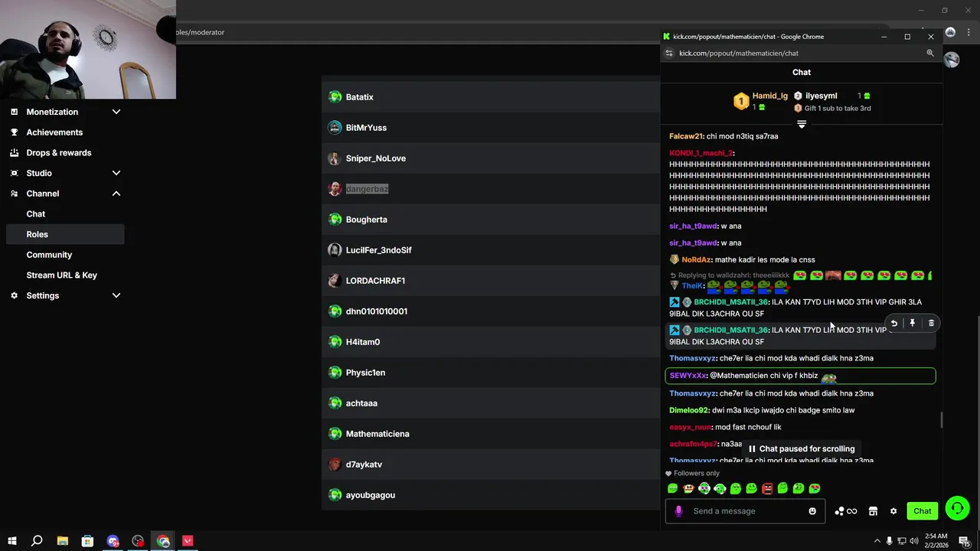Click the chat scrollbar thumb
Viewport: 980px width, 551px height.
941,420
